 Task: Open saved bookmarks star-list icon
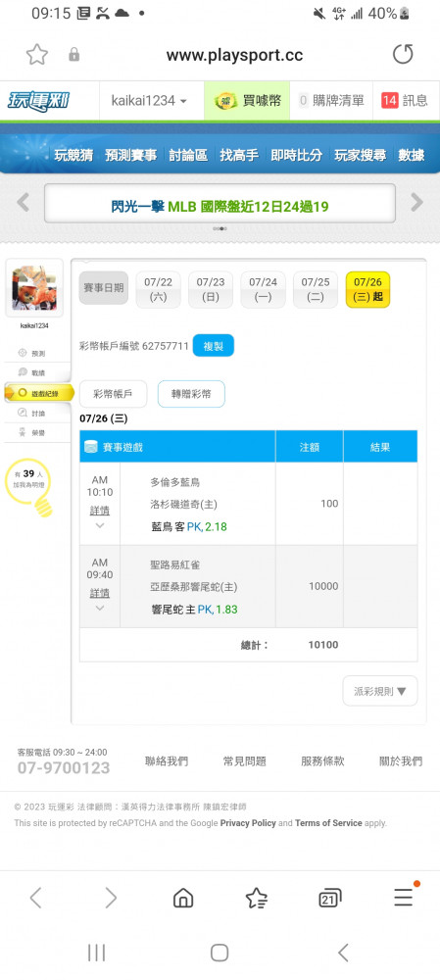(256, 898)
